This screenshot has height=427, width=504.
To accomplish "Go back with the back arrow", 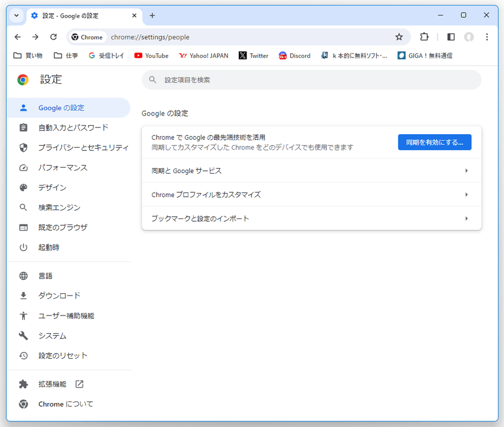I will 17,37.
